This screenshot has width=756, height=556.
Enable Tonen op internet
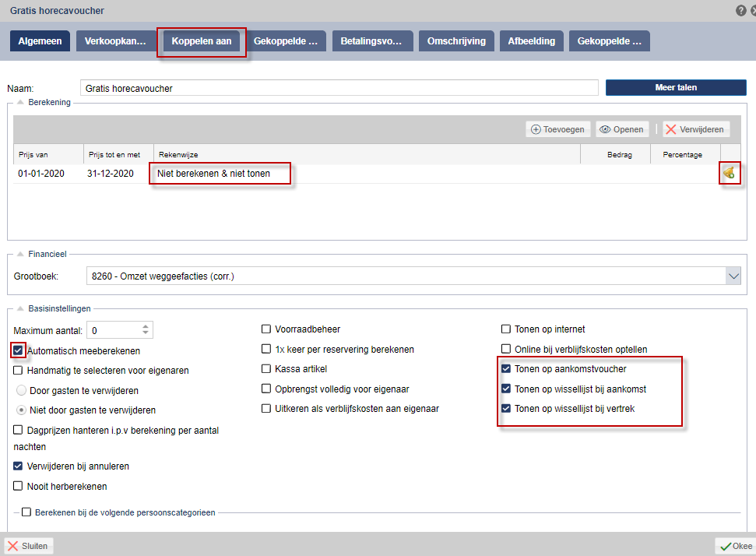tap(506, 329)
